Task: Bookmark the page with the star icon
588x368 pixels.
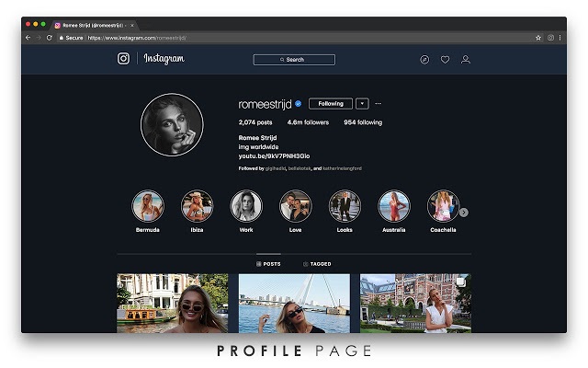Action: [538, 38]
